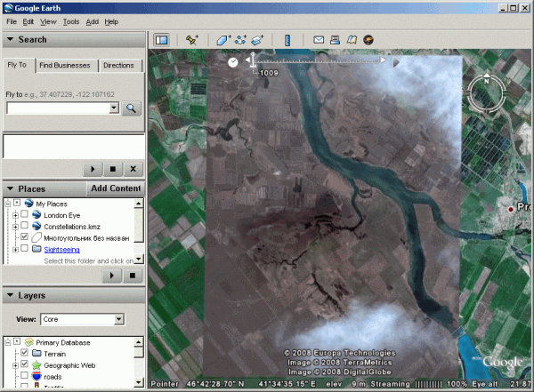Step time slider back with left arrow
This screenshot has height=392, width=534.
point(248,60)
